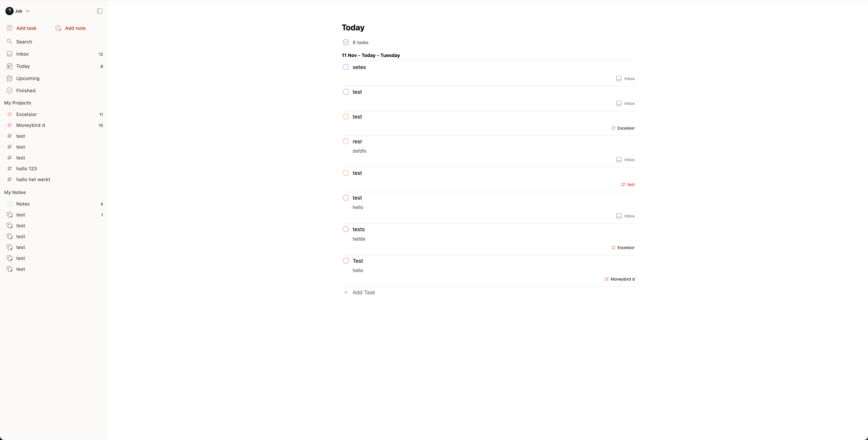Open the Upcoming view
Image resolution: width=868 pixels, height=440 pixels.
click(28, 78)
